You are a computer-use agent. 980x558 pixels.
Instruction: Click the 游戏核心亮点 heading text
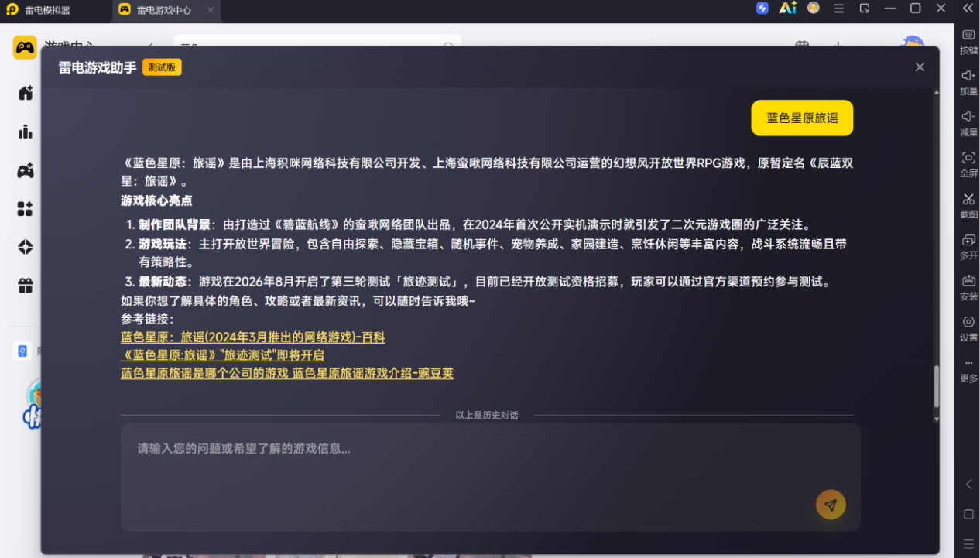(x=156, y=200)
